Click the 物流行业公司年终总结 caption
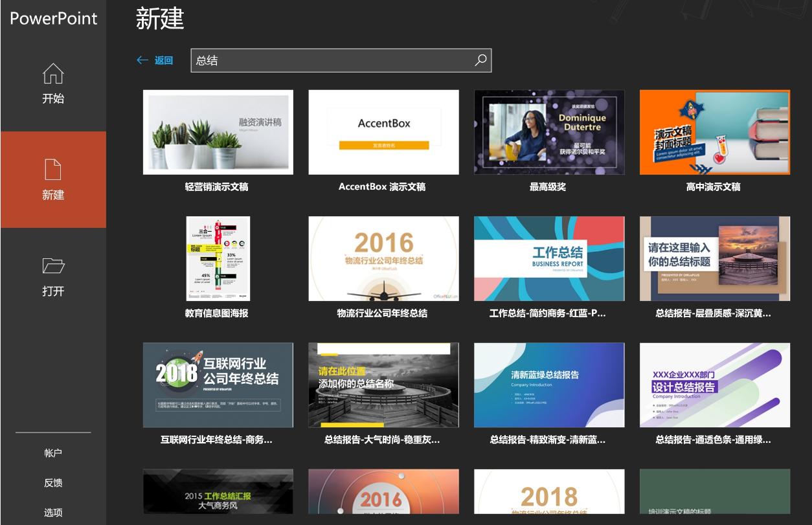 [x=382, y=313]
